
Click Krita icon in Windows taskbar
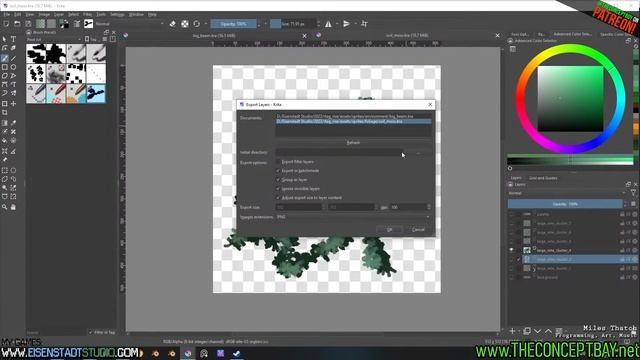coord(188,353)
